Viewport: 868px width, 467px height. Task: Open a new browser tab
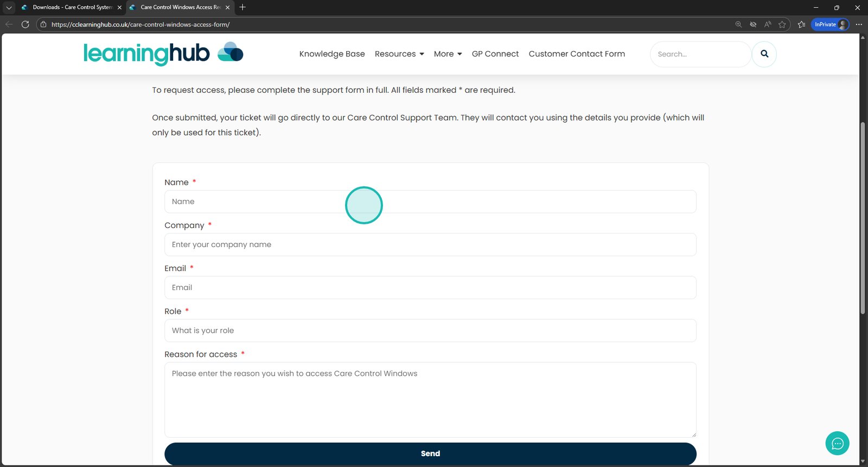point(242,7)
